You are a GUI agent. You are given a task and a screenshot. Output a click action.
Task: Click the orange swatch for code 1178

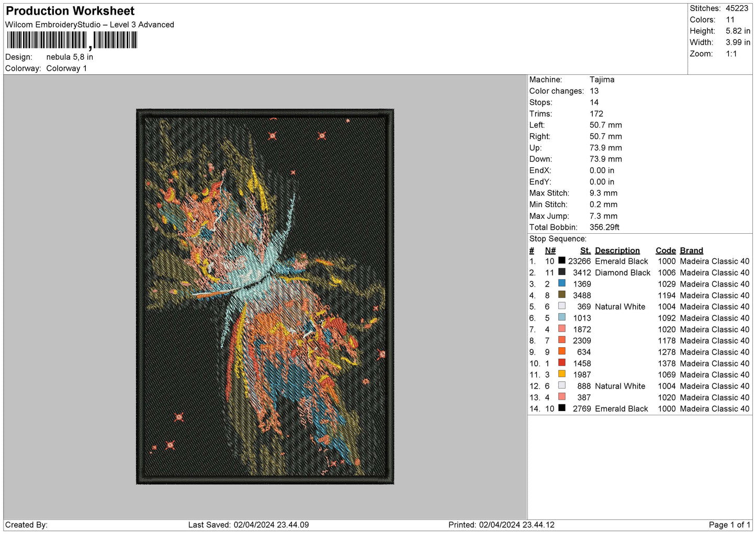(562, 340)
